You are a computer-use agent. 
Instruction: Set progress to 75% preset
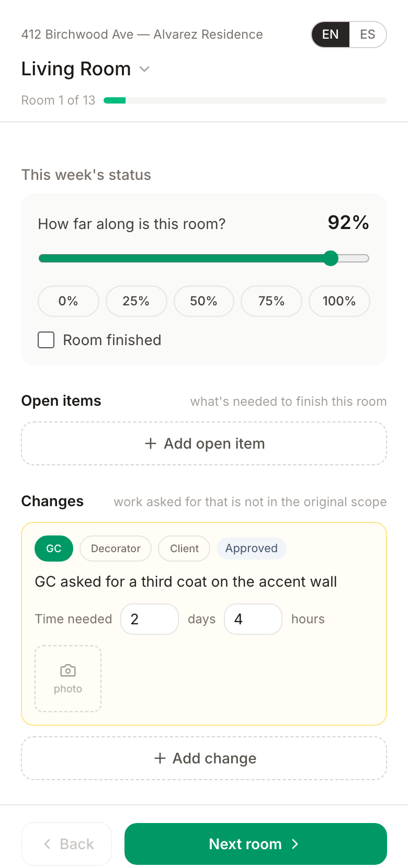[271, 301]
